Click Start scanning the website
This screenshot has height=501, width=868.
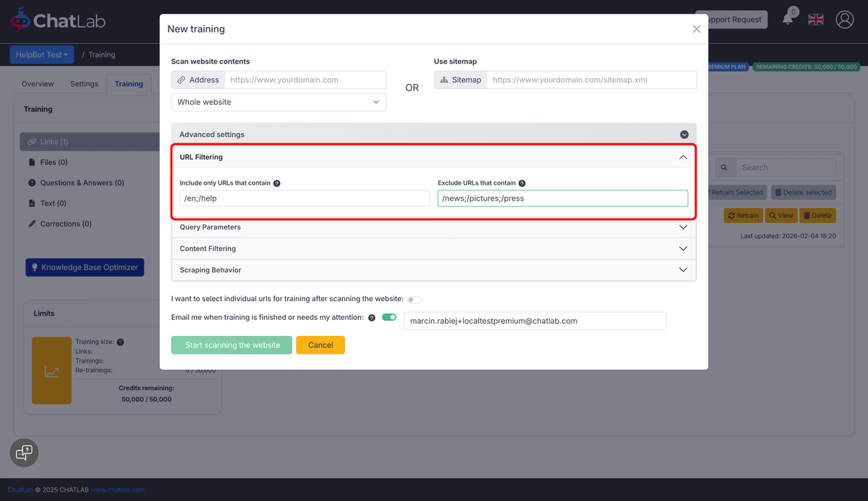[231, 345]
